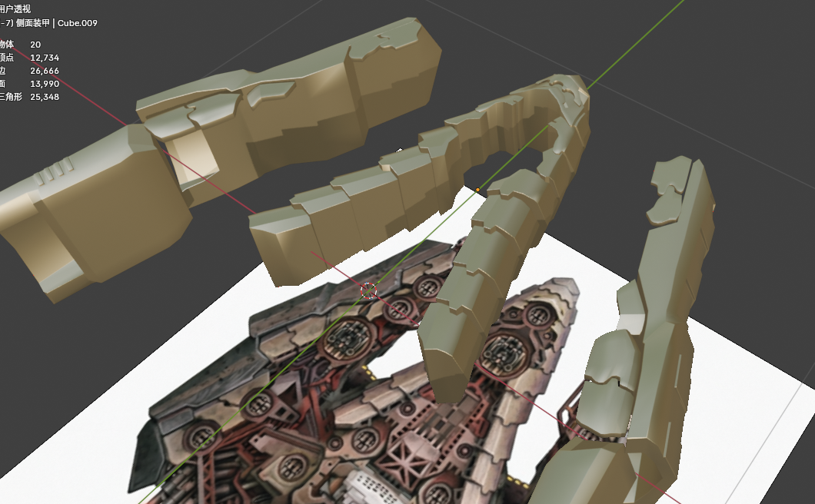Click the 三角形 count 25,348 statistic

45,97
